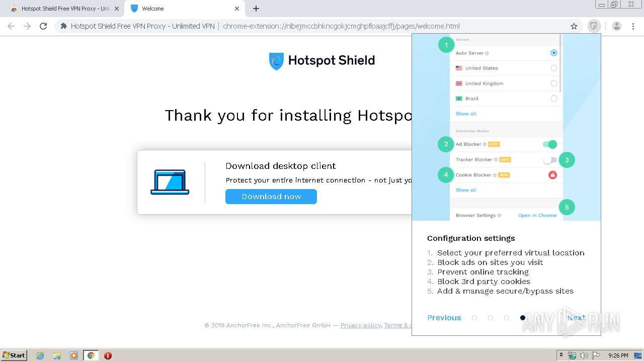Close the Welcome tab
The width and height of the screenshot is (644, 362).
pyautogui.click(x=237, y=9)
